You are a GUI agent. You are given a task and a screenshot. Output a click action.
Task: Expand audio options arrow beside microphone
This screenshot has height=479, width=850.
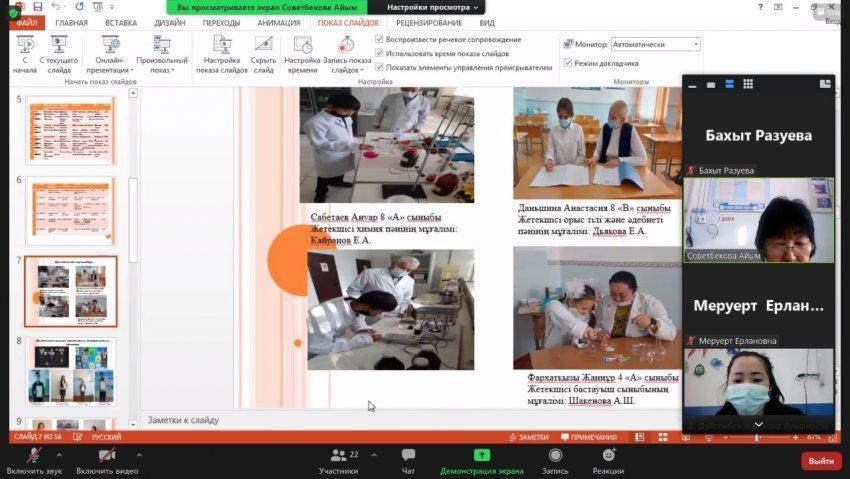[59, 455]
